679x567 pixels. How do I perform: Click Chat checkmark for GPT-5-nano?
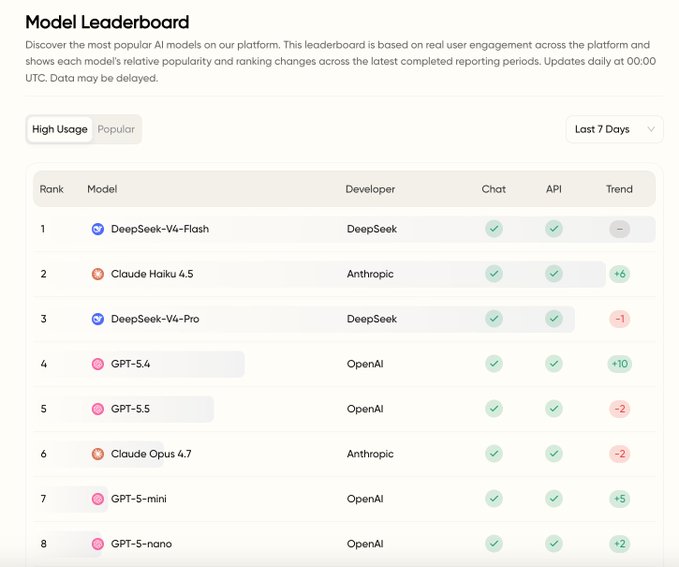[494, 544]
